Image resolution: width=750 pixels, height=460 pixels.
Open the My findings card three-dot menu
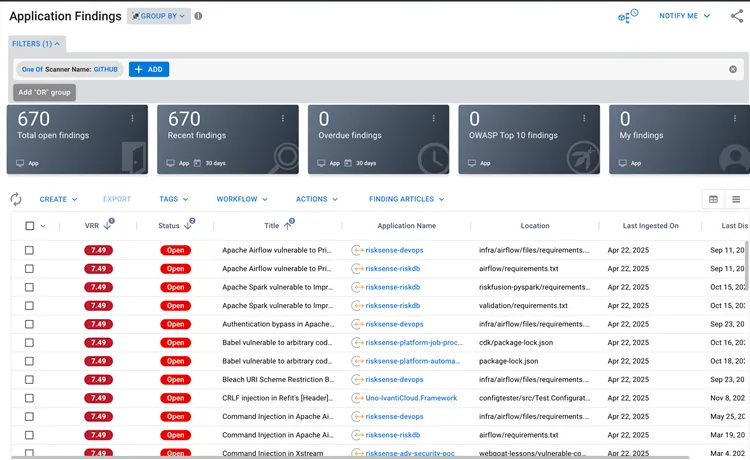(735, 118)
